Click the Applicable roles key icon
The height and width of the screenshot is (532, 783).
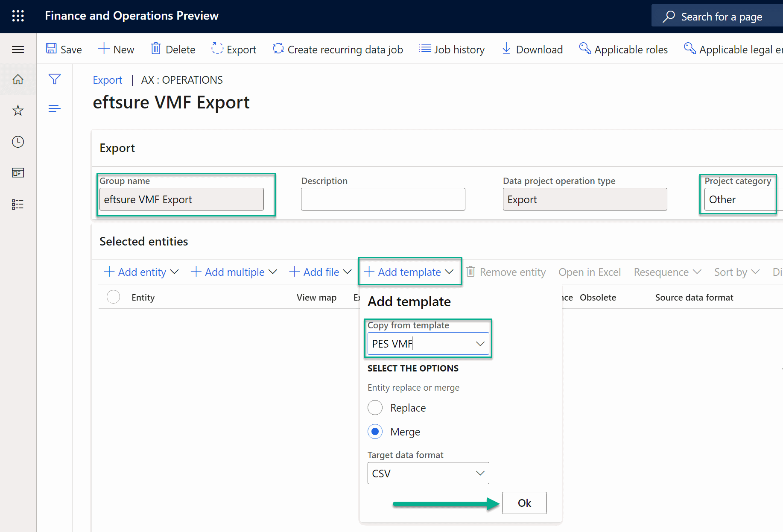tap(585, 49)
